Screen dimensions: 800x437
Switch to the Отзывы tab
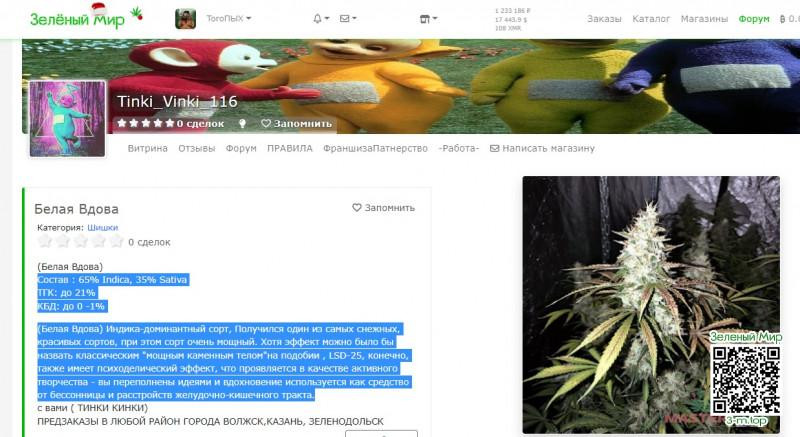click(196, 148)
